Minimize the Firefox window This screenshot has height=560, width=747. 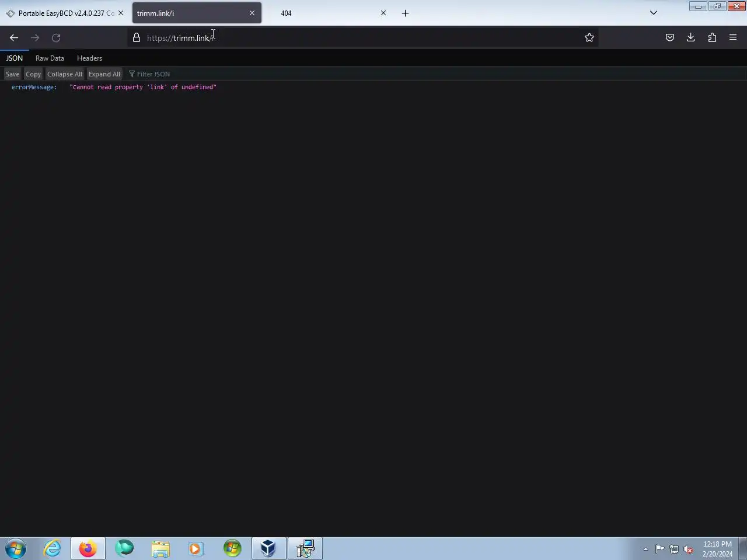pyautogui.click(x=698, y=6)
